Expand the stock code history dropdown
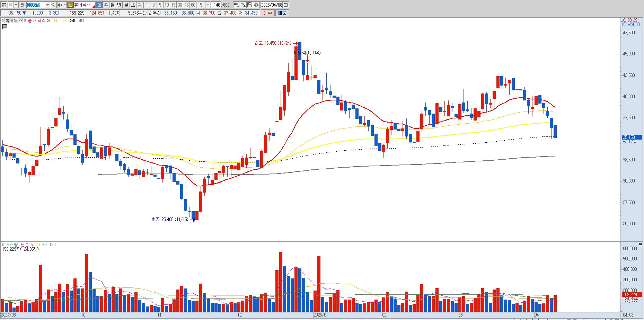 point(47,5)
